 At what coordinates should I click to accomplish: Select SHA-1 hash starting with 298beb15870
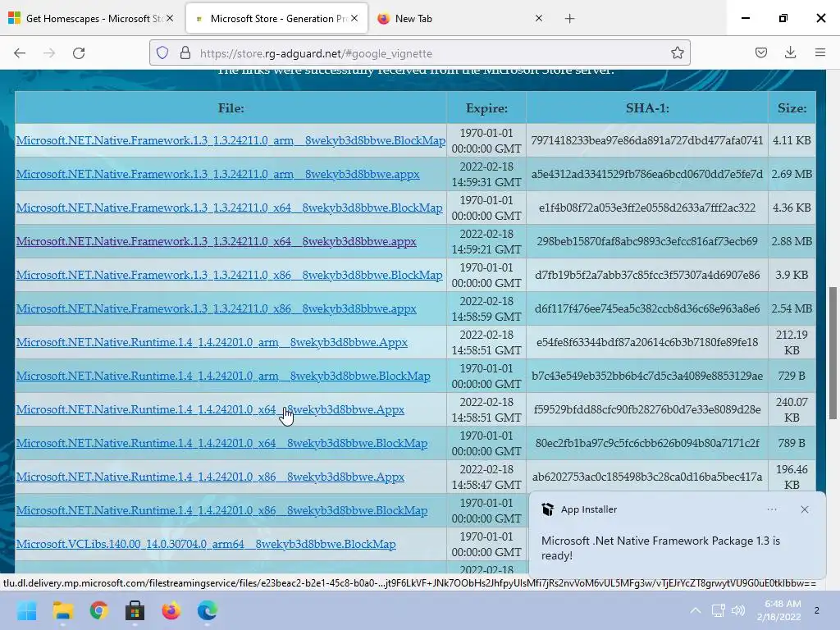click(647, 242)
